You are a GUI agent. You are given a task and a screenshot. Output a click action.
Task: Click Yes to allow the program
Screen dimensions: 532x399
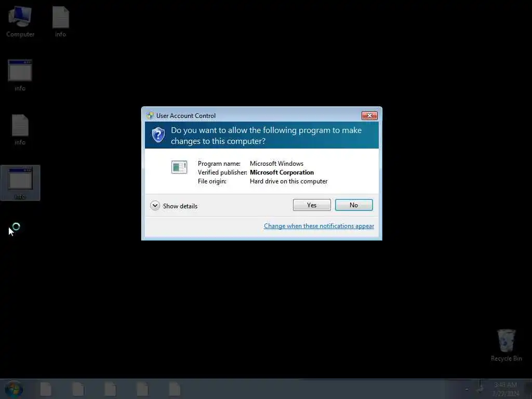[312, 205]
